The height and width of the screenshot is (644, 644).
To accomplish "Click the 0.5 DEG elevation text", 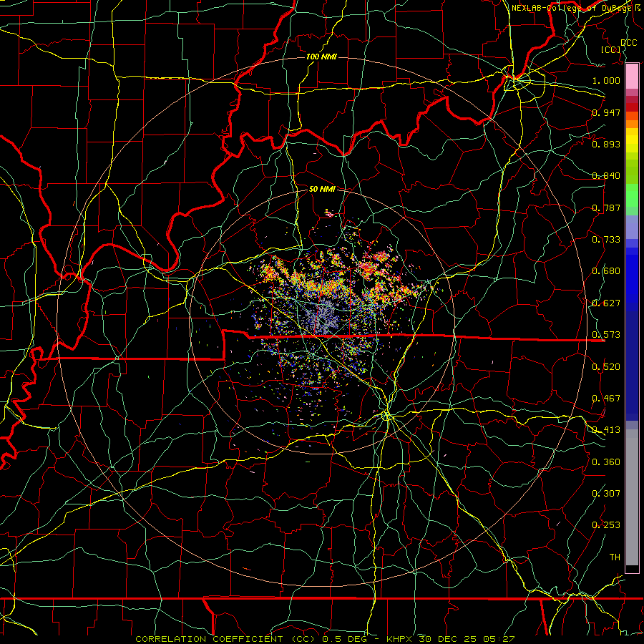I will [x=344, y=639].
